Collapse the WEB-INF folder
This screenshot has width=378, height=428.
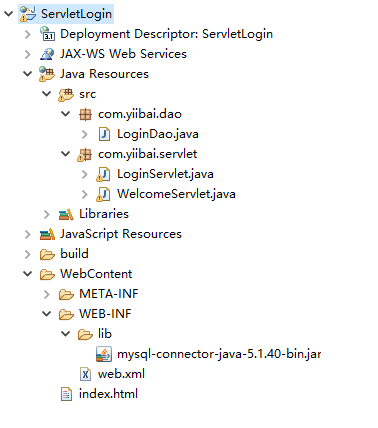coord(47,314)
